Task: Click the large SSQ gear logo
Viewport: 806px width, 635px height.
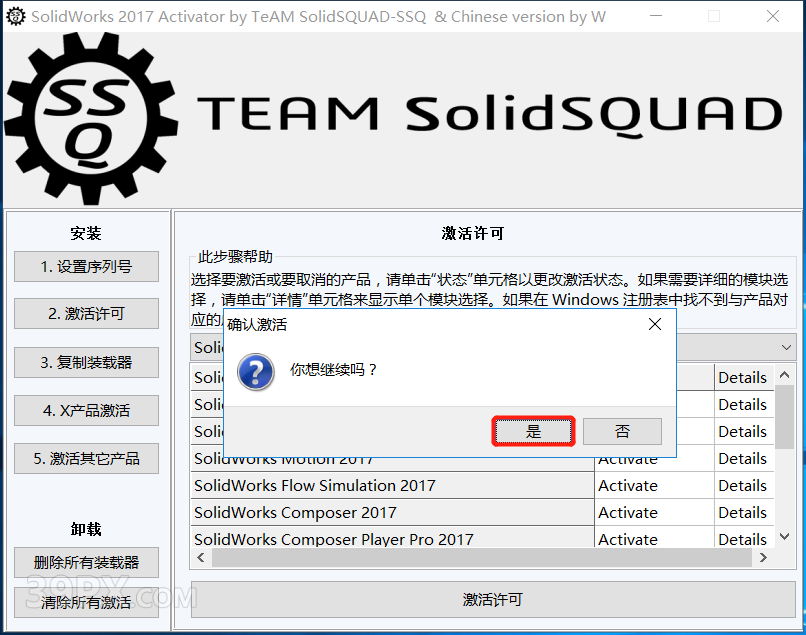Action: click(91, 119)
